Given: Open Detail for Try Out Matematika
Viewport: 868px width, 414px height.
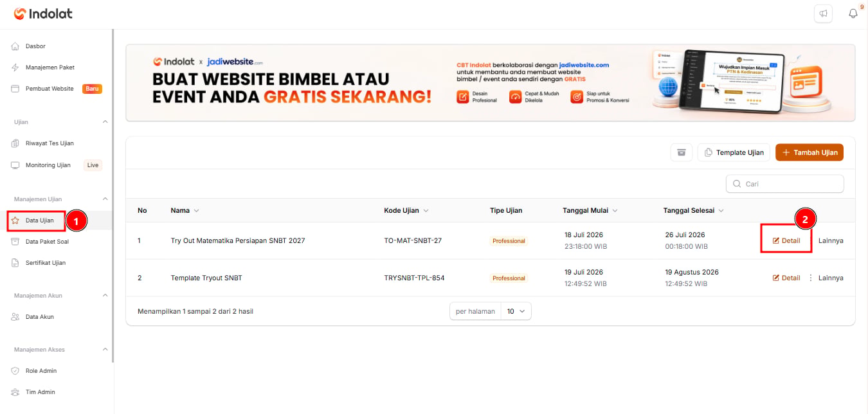Looking at the screenshot, I should click(x=786, y=240).
